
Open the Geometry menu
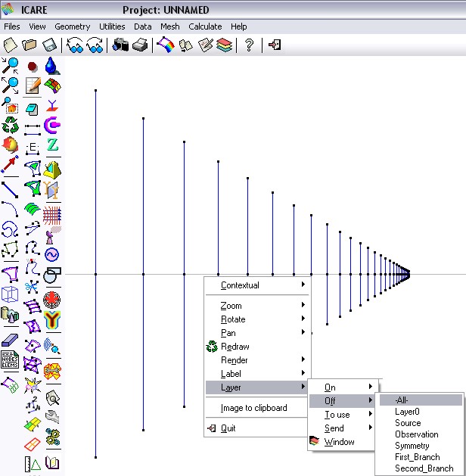click(x=73, y=26)
